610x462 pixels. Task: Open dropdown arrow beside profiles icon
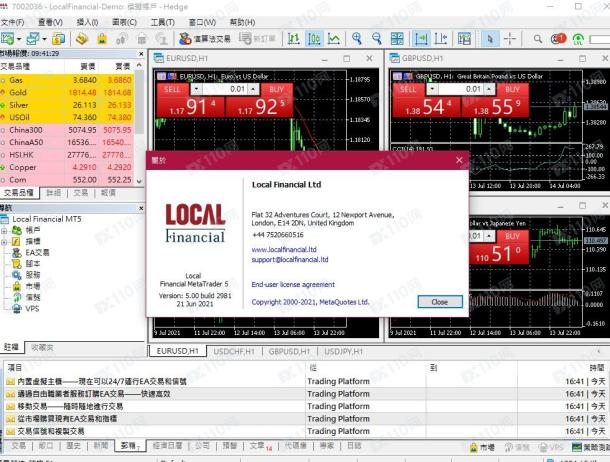(x=44, y=39)
